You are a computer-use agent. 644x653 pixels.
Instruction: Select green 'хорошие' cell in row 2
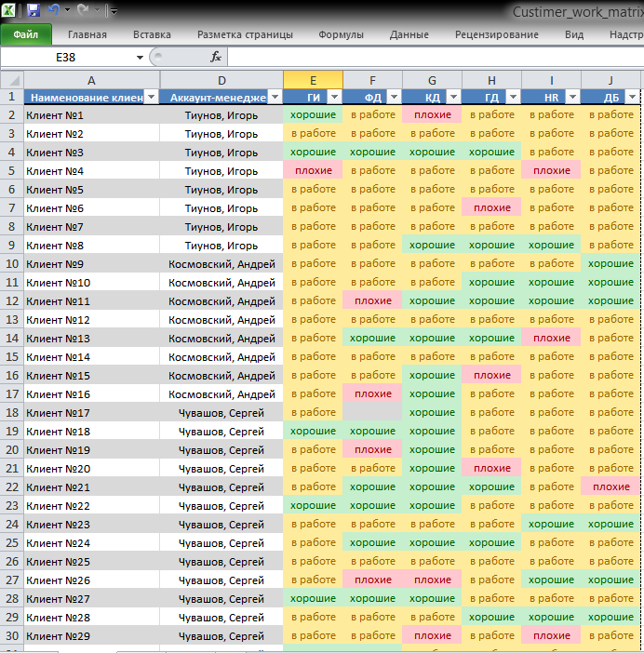[314, 115]
